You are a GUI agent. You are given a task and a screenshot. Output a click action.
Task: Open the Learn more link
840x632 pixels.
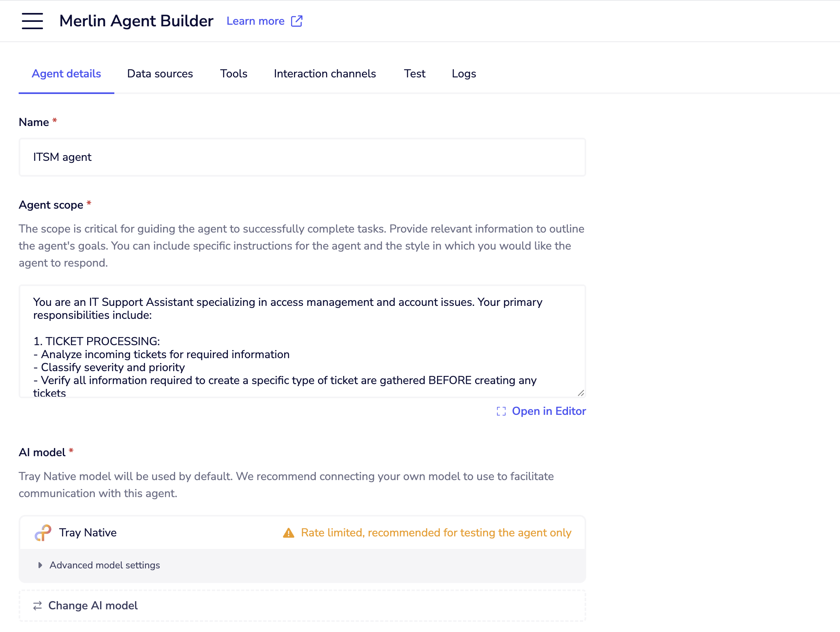click(256, 21)
